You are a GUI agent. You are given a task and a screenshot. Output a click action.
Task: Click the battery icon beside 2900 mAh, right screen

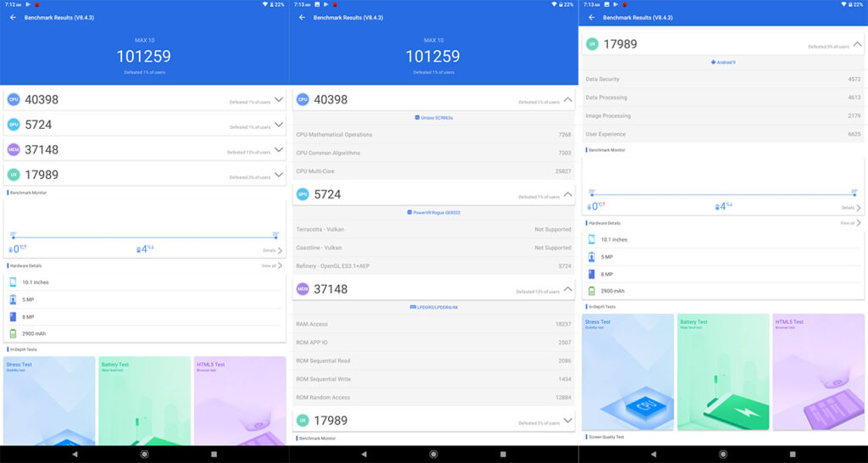[x=591, y=291]
